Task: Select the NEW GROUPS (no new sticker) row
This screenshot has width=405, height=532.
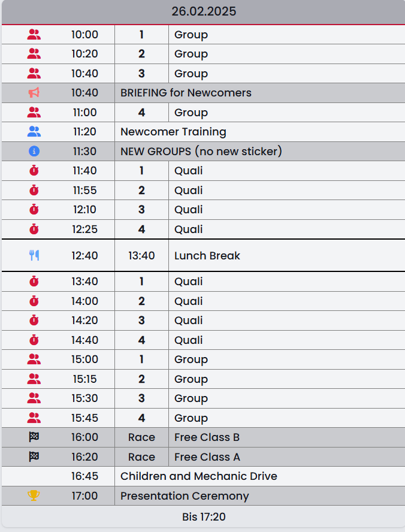Action: [x=201, y=152]
